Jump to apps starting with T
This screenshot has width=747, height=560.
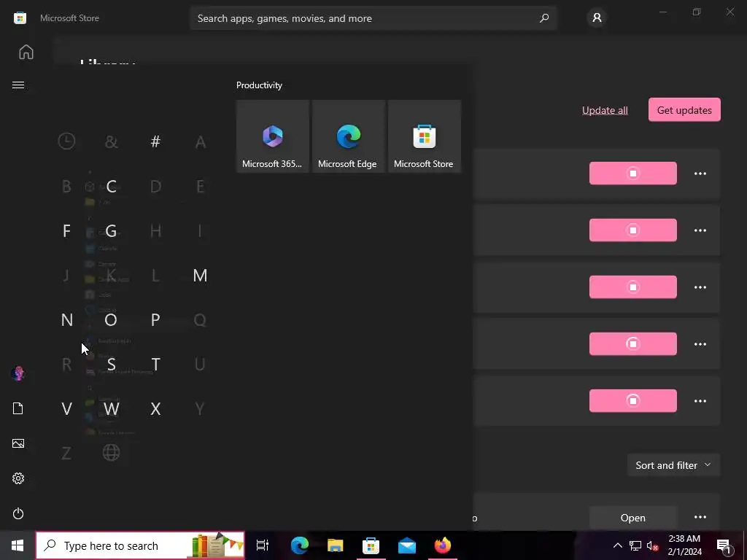(x=155, y=365)
